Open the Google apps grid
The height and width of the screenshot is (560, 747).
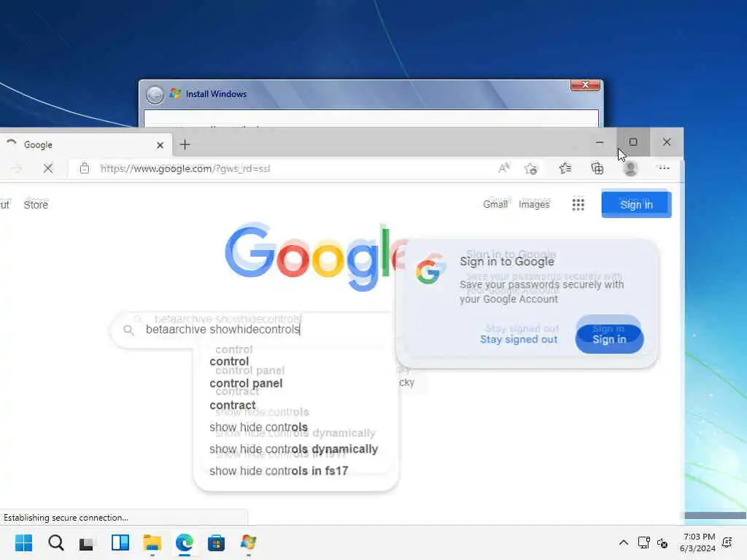(578, 204)
